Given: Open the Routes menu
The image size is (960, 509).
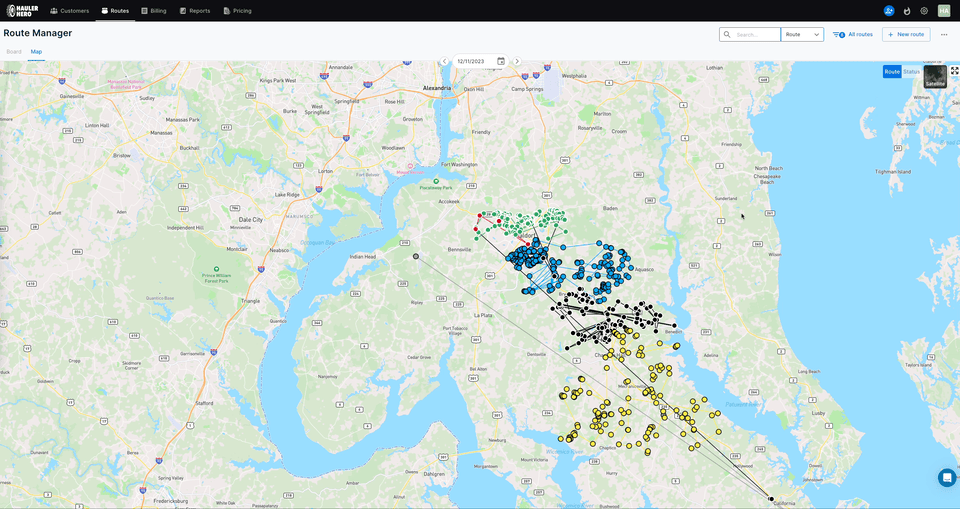Looking at the screenshot, I should pyautogui.click(x=115, y=10).
